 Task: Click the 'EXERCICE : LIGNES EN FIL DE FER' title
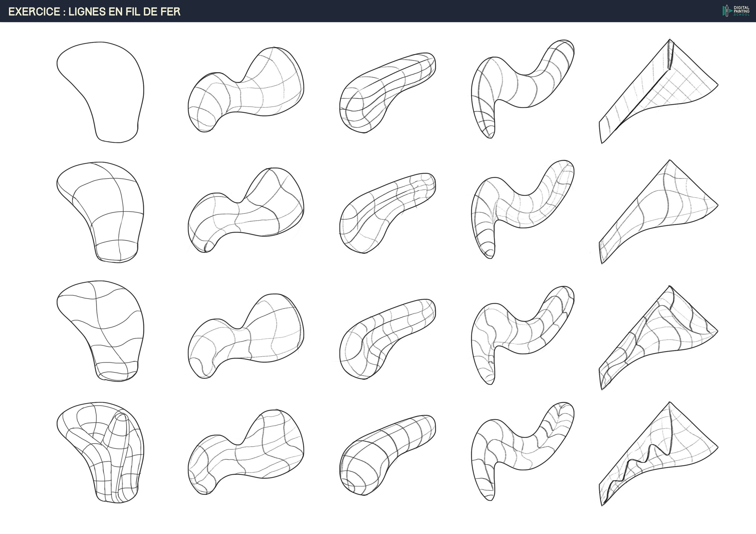(94, 11)
